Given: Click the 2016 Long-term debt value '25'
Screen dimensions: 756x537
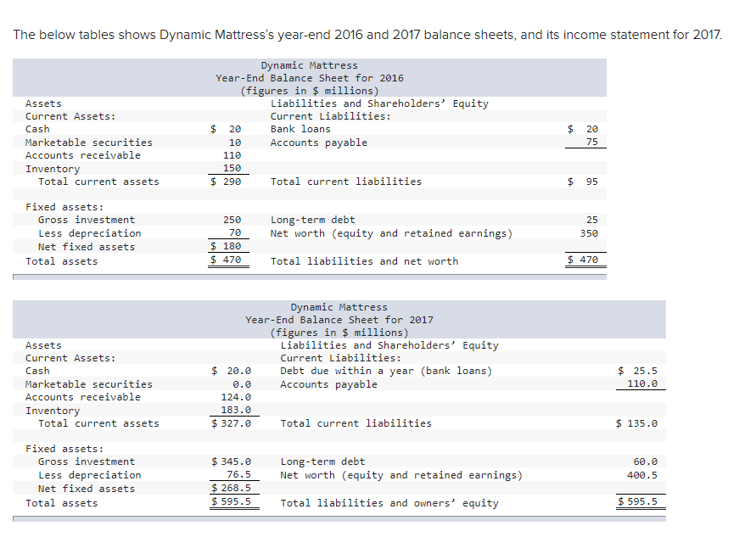Looking at the screenshot, I should pos(592,220).
